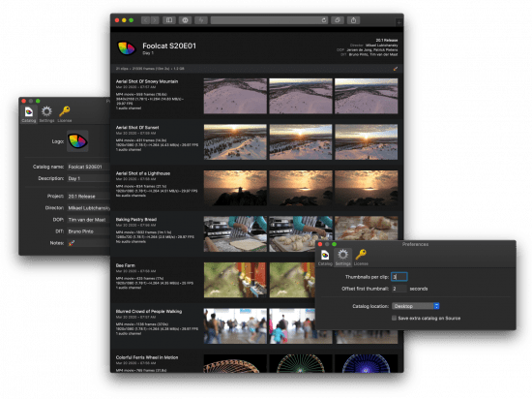Click the Logo image well in the Catalog preferences
Screen dimensions: 532x399
tap(77, 141)
